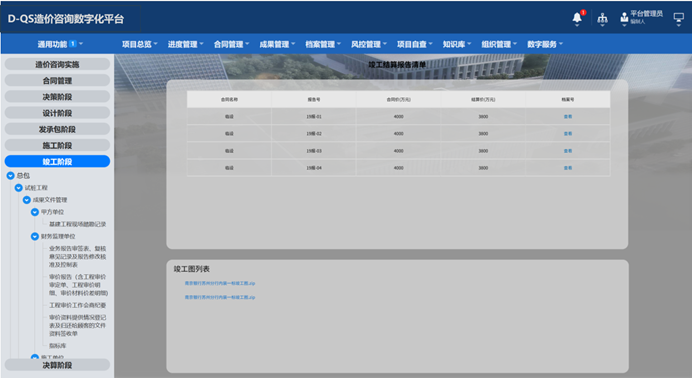Collapse the 总包 tree node
Image resolution: width=692 pixels, height=378 pixels.
coord(11,176)
